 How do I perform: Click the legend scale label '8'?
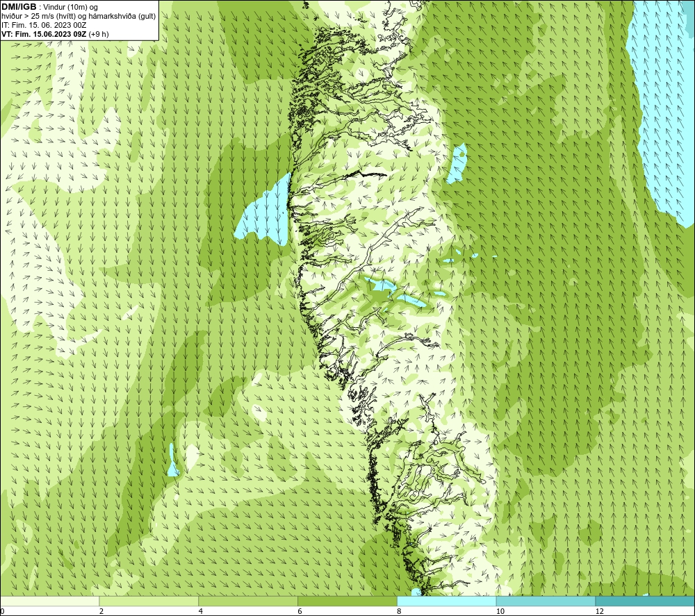pyautogui.click(x=400, y=611)
